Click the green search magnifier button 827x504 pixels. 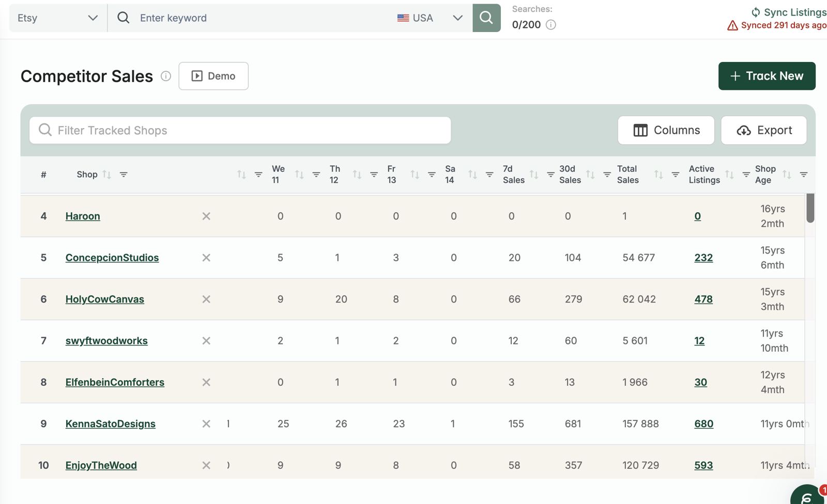pos(486,18)
